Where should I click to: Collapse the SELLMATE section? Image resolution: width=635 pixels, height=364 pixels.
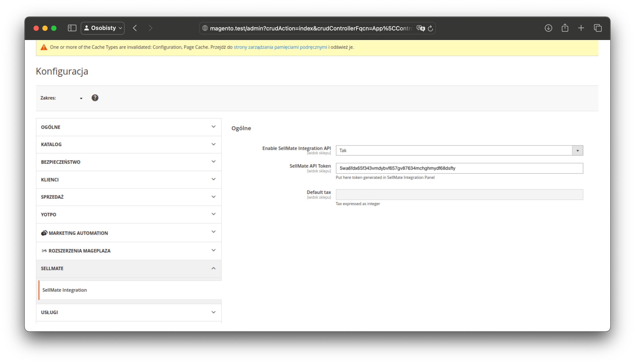tap(129, 269)
